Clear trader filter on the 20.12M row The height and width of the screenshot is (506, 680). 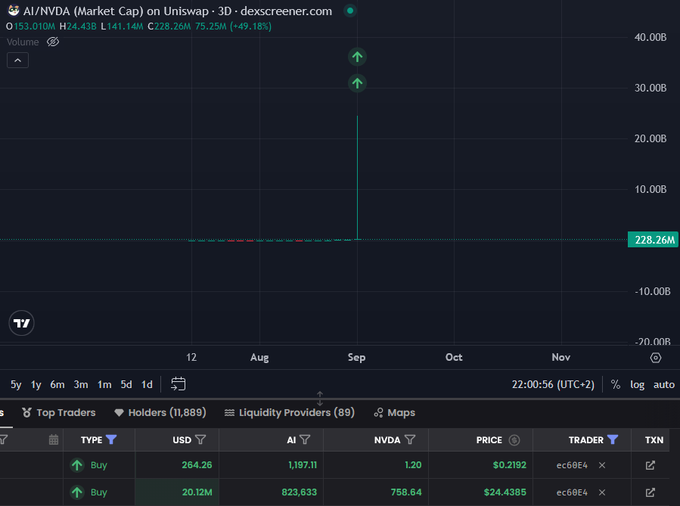(602, 493)
